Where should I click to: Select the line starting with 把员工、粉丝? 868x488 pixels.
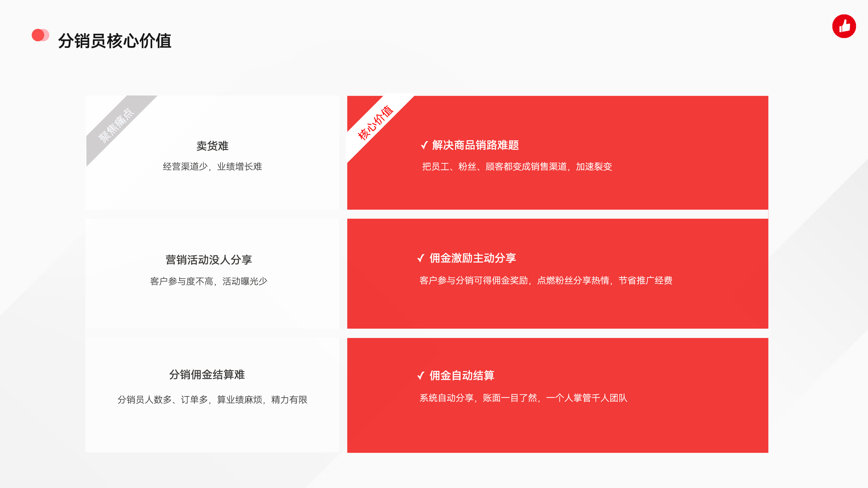[517, 167]
